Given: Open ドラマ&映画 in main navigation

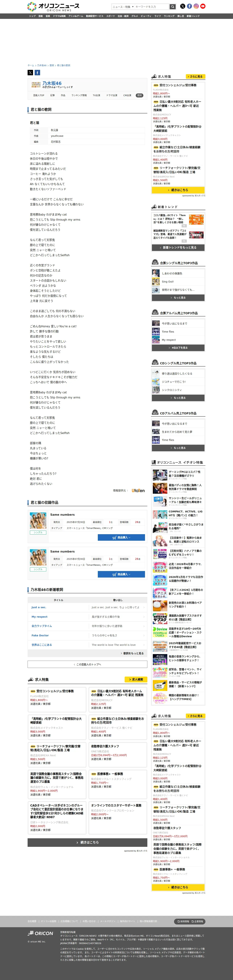Looking at the screenshot, I should click(59, 16).
